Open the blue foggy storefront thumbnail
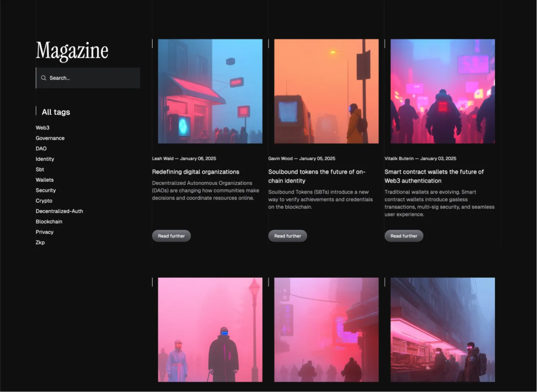 coord(210,91)
